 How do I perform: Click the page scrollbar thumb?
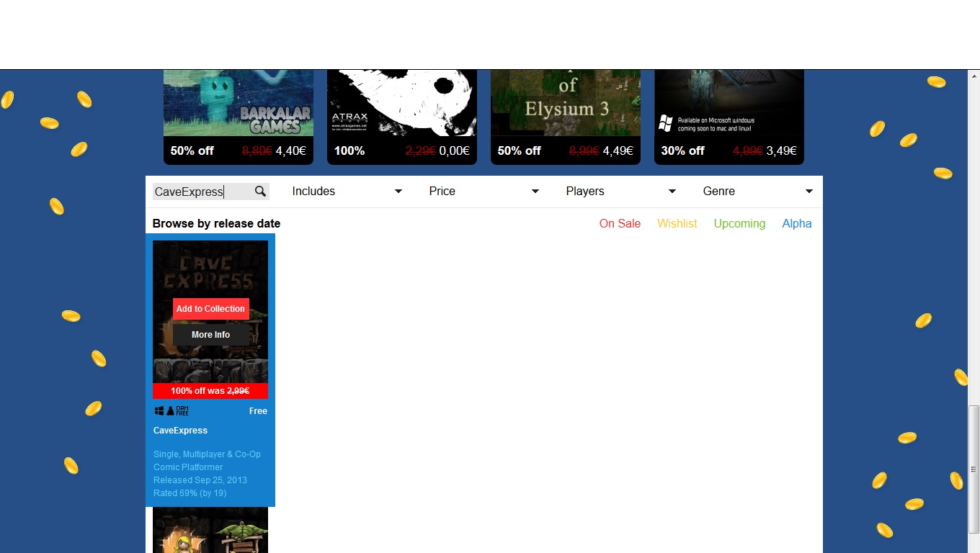(974, 469)
